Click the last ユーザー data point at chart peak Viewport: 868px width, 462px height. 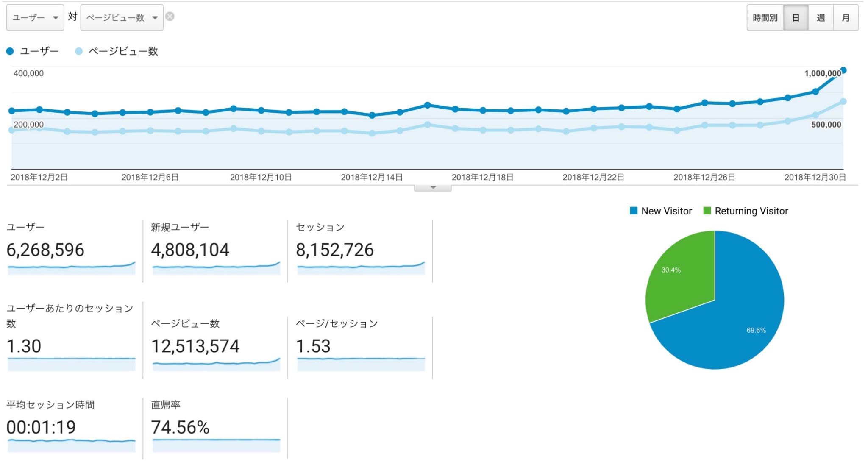843,70
